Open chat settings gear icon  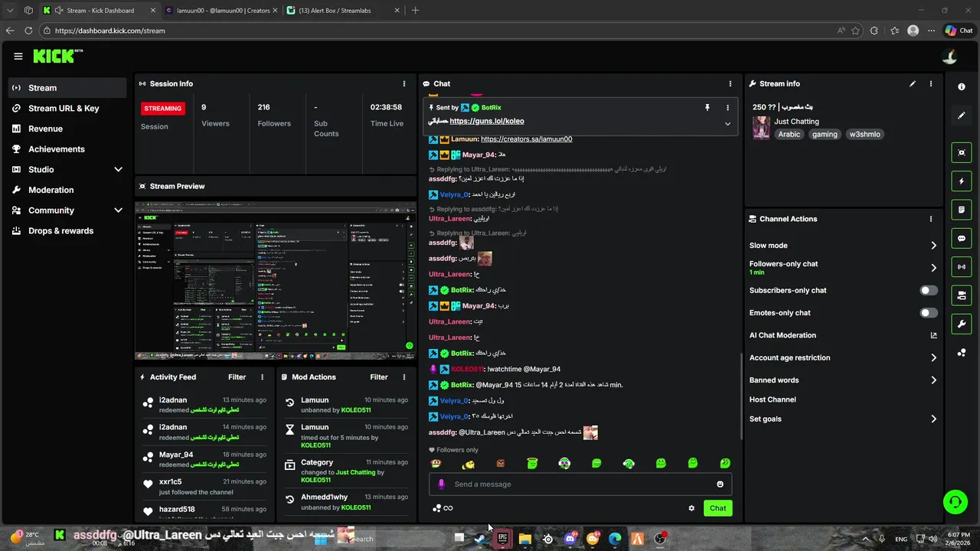(691, 508)
